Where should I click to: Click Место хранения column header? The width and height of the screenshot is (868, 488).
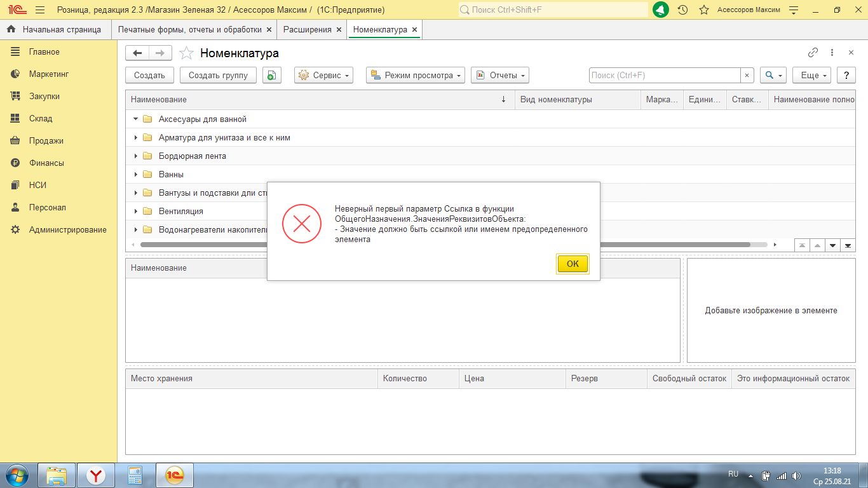pyautogui.click(x=252, y=378)
